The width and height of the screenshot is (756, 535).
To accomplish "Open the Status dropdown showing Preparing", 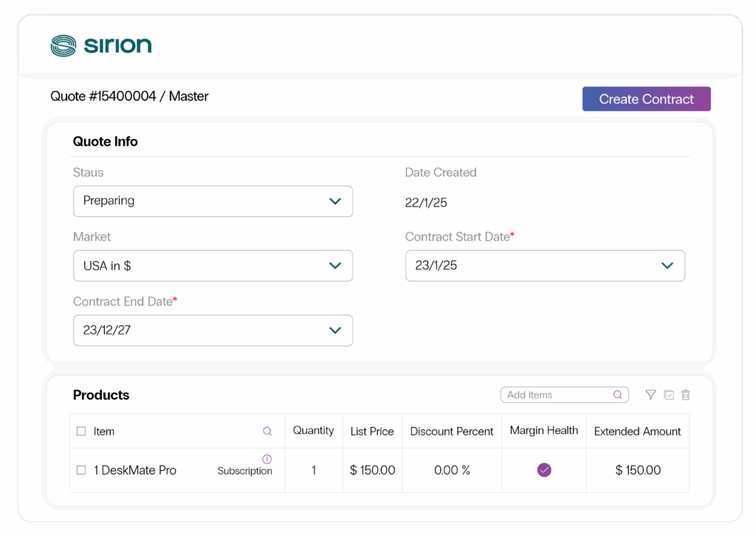I will [x=213, y=201].
